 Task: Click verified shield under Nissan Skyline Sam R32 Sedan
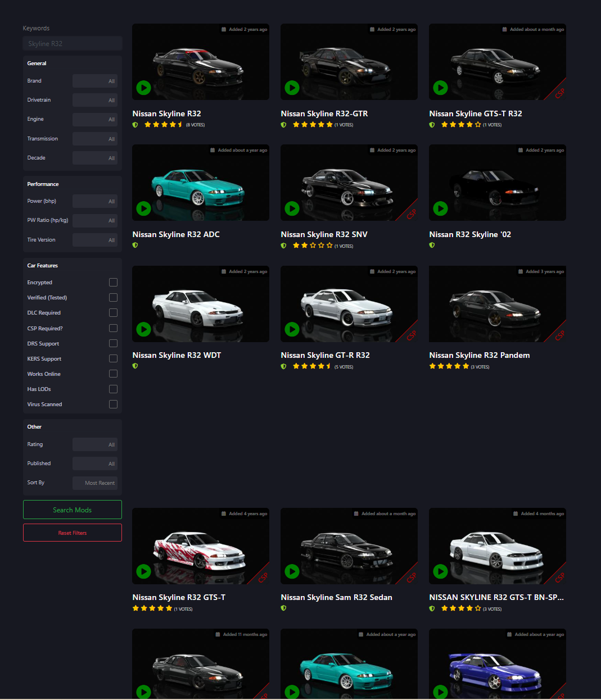[x=283, y=608]
